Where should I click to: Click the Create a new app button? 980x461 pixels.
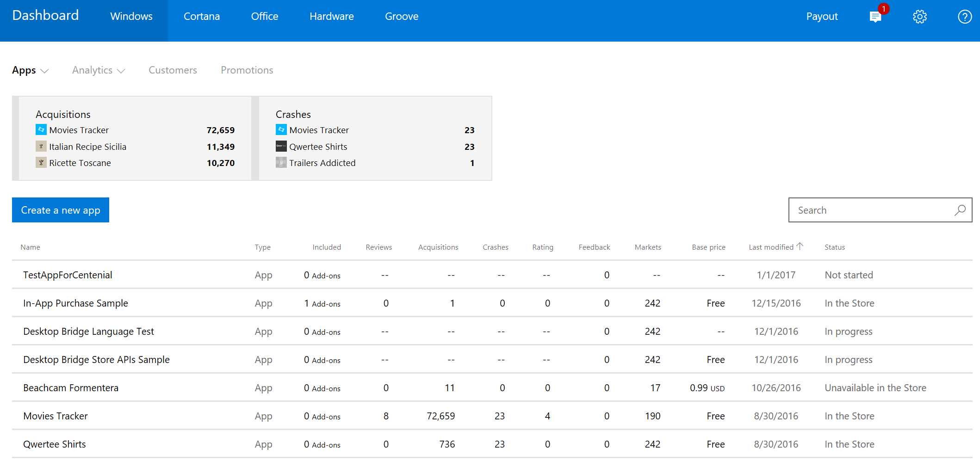tap(60, 210)
